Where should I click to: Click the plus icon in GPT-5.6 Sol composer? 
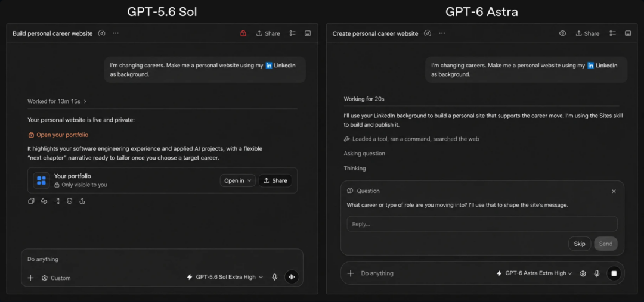click(30, 278)
